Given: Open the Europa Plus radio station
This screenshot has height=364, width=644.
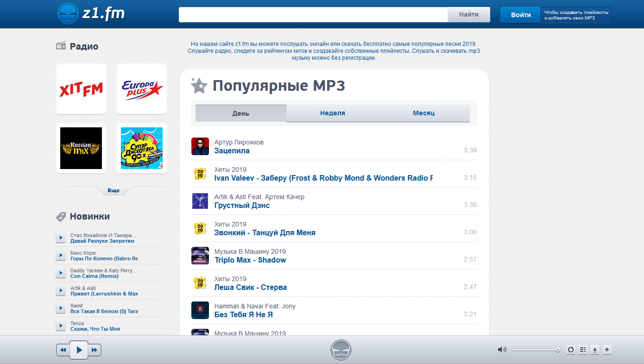Looking at the screenshot, I should tap(142, 89).
